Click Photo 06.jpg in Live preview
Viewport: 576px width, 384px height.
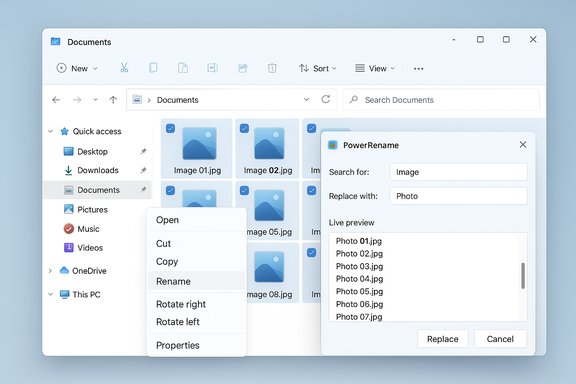point(359,304)
